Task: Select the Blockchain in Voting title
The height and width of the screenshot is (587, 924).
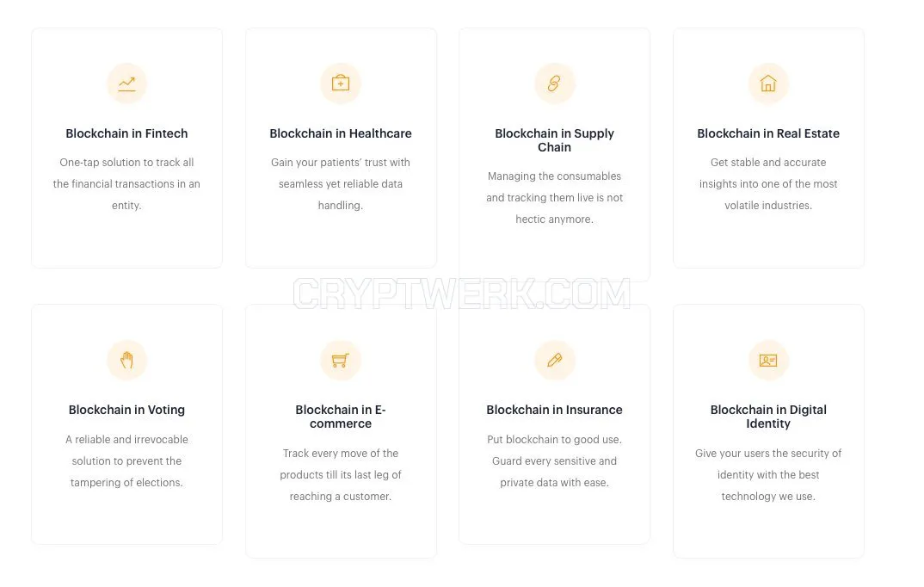Action: click(x=126, y=410)
